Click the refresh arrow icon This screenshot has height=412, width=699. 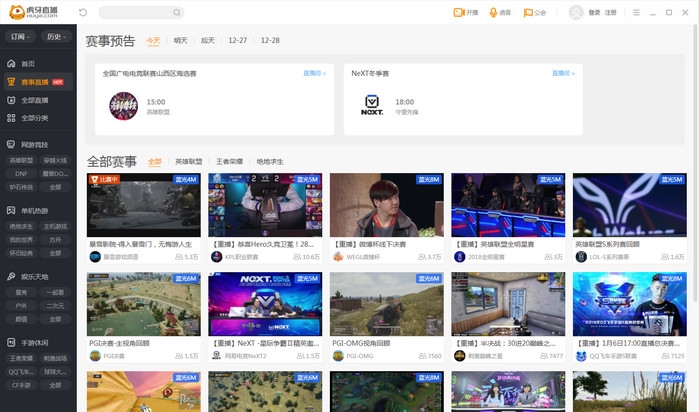point(83,12)
